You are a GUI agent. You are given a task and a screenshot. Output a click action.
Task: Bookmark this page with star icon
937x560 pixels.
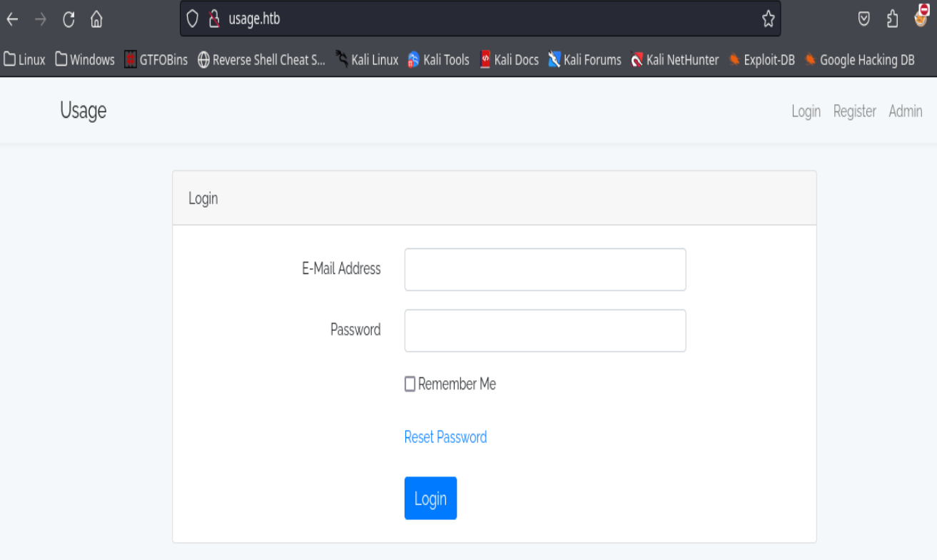[x=768, y=19]
